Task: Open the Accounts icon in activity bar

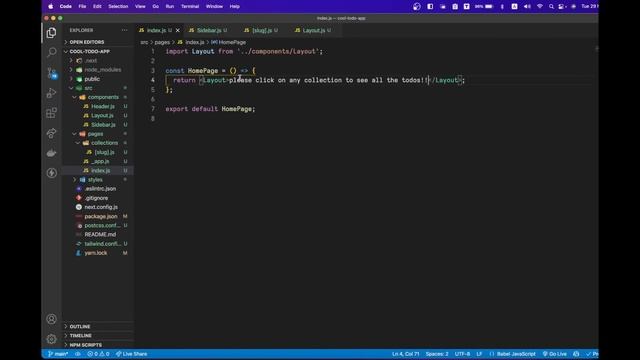Action: click(x=51, y=319)
